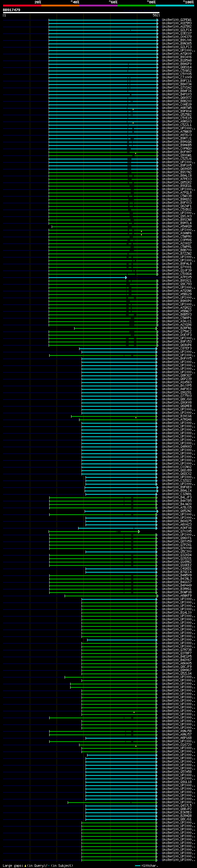Select the UniRef100_A9RG03 label
Viewport: 197px width, 868px height.
177,121
